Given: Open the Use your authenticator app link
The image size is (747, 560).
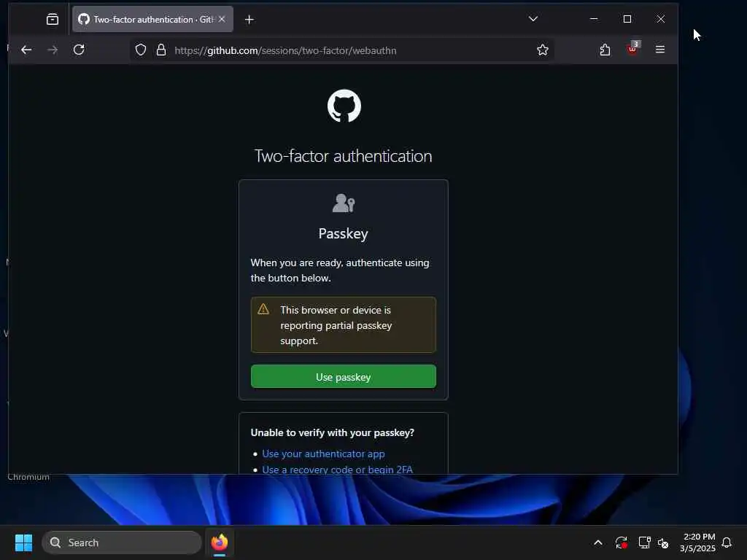Looking at the screenshot, I should pyautogui.click(x=323, y=454).
